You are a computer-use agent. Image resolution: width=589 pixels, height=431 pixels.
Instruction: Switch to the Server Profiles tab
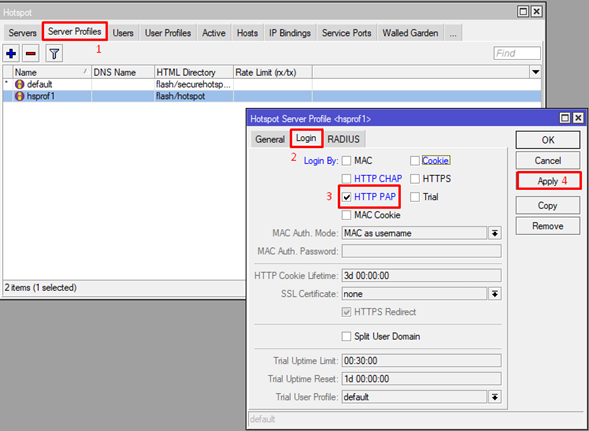[75, 32]
